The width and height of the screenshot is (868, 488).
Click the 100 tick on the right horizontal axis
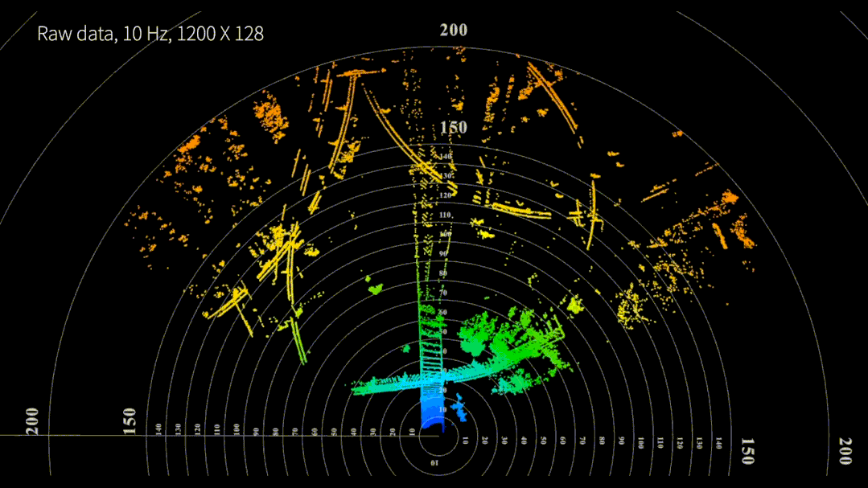[641, 441]
